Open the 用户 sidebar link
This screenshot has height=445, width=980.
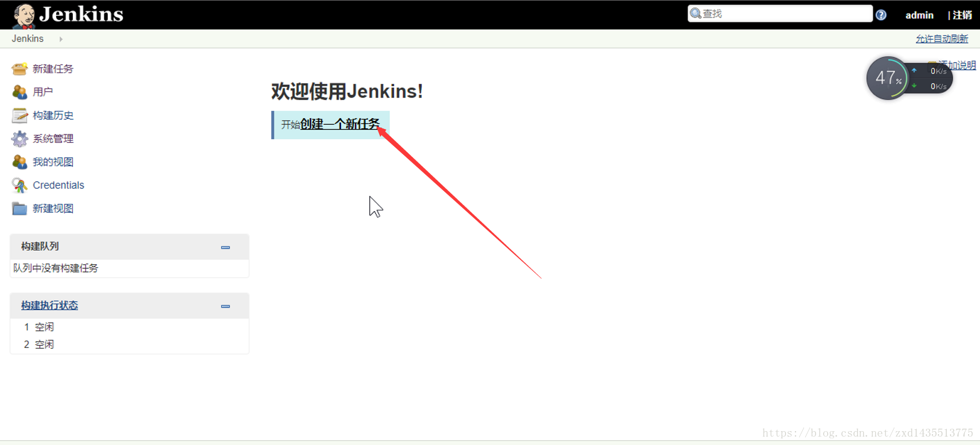43,92
